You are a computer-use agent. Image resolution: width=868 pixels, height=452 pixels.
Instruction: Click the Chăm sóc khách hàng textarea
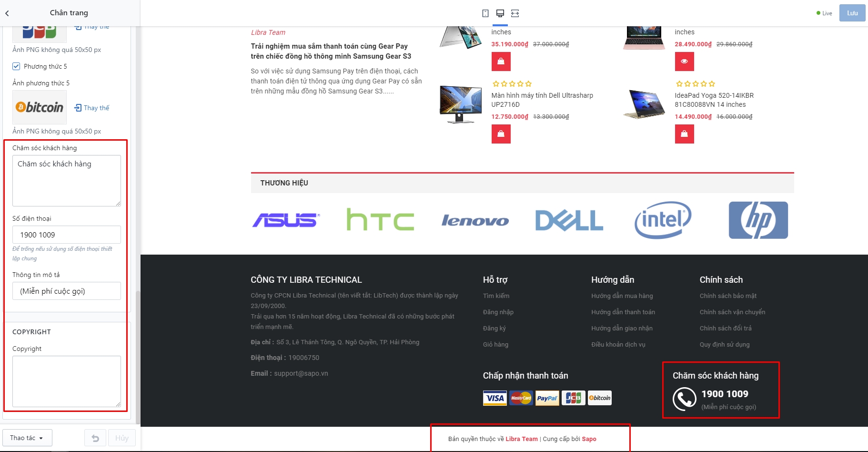pyautogui.click(x=67, y=181)
